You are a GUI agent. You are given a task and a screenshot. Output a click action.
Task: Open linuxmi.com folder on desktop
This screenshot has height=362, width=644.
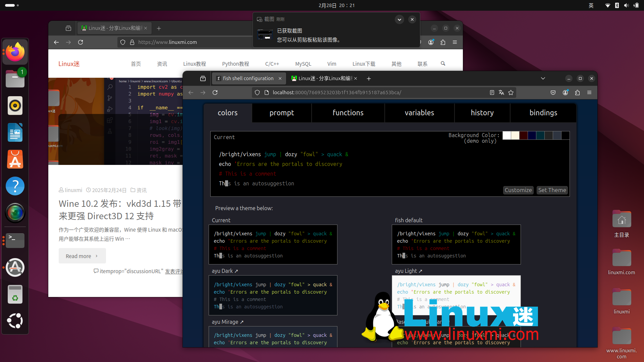[622, 262]
